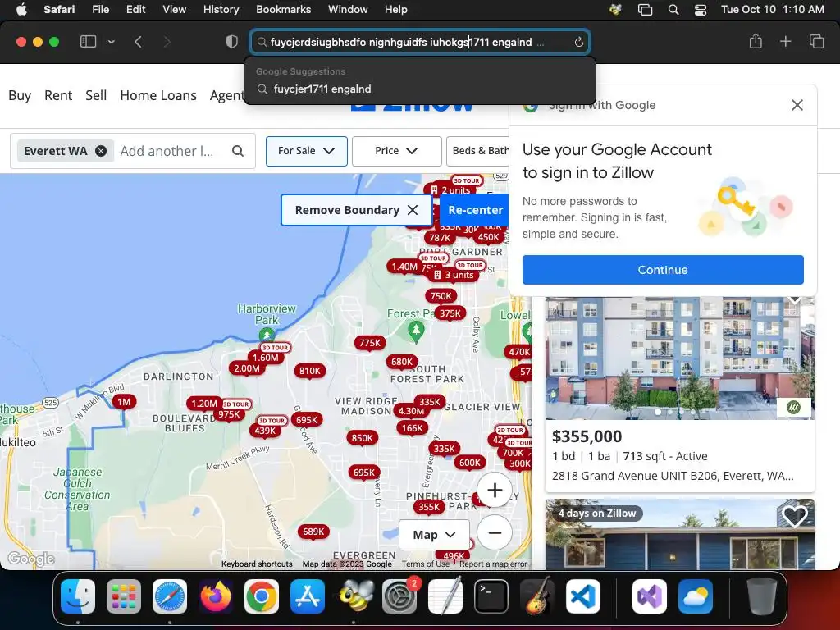
Task: Open map Terms of Use link
Action: 426,564
